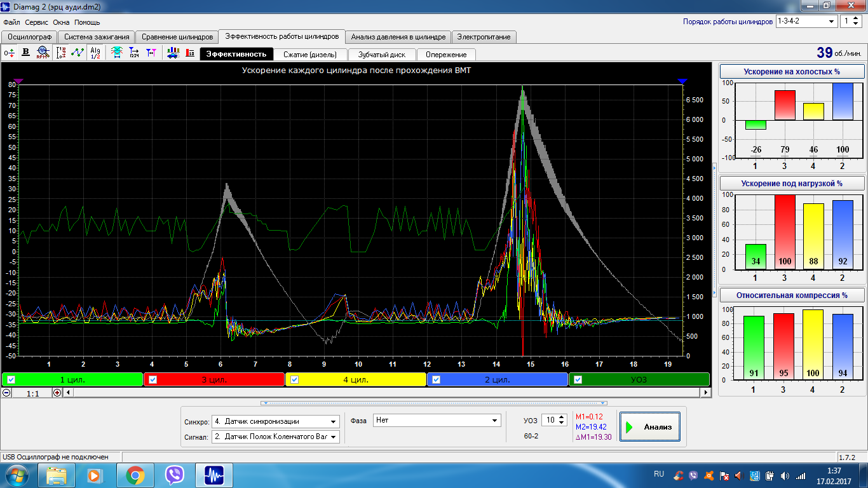
Task: Open the Окна menu
Action: pyautogui.click(x=61, y=22)
